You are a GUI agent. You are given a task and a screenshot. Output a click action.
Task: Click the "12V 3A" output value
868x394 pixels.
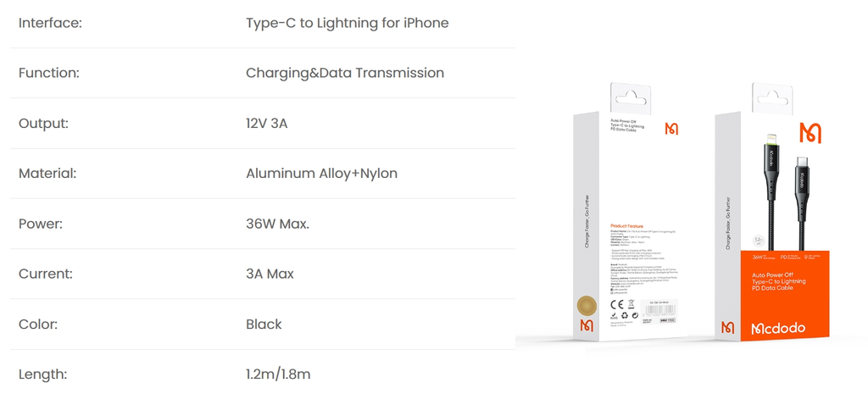click(x=267, y=124)
